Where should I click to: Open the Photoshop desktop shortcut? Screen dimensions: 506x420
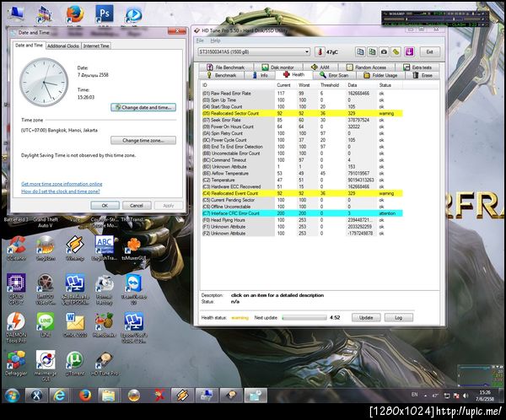pos(105,13)
